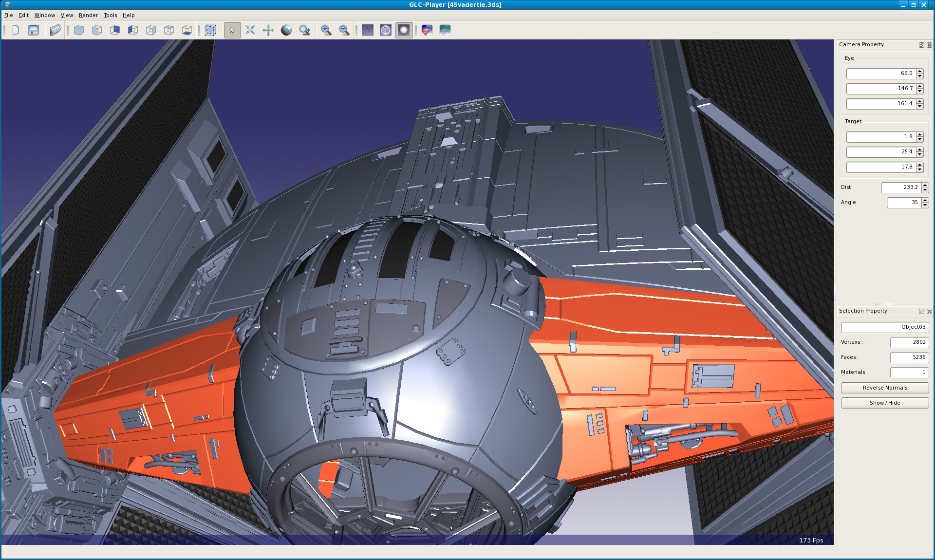The height and width of the screenshot is (560, 935).
Task: Open the File menu
Action: coord(9,15)
